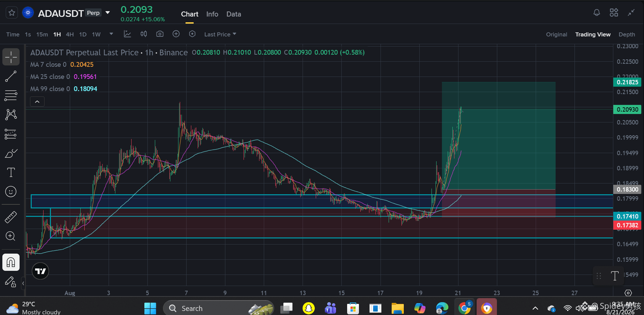
Task: Click the 0.20930 current price label
Action: click(x=627, y=109)
